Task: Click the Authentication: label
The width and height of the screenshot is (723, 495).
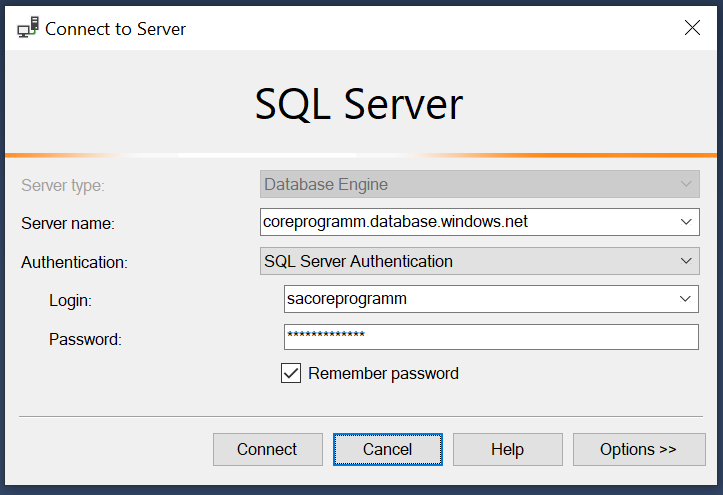Action: click(74, 262)
